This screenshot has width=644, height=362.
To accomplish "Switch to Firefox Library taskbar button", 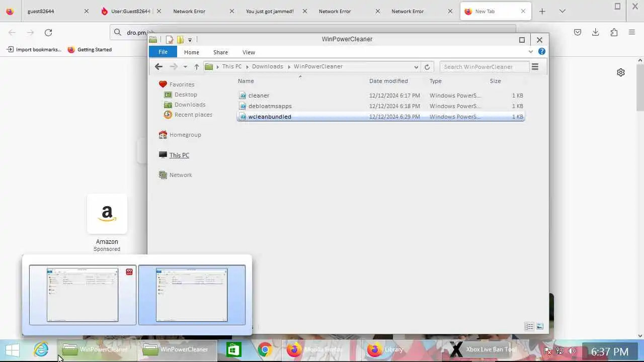I will 400,350.
